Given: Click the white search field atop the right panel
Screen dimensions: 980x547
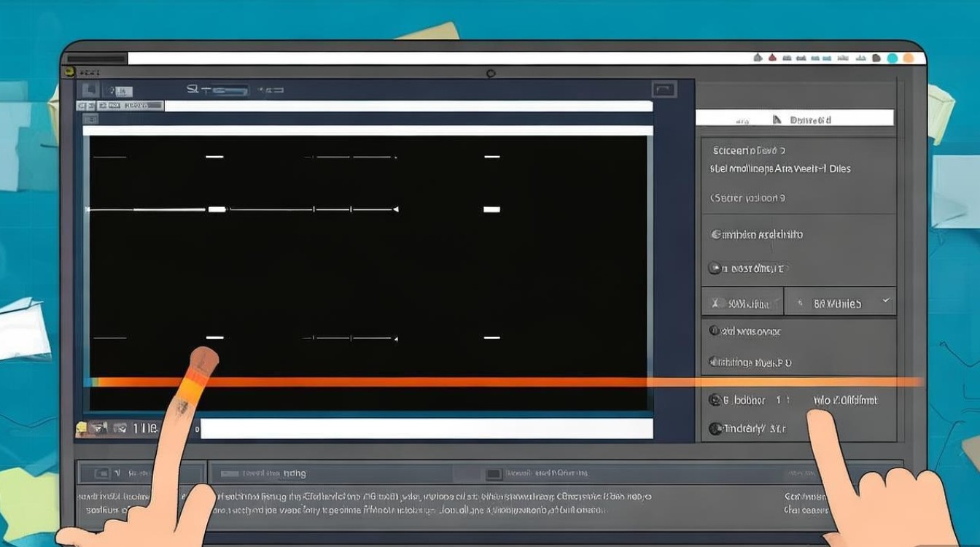Looking at the screenshot, I should click(795, 118).
